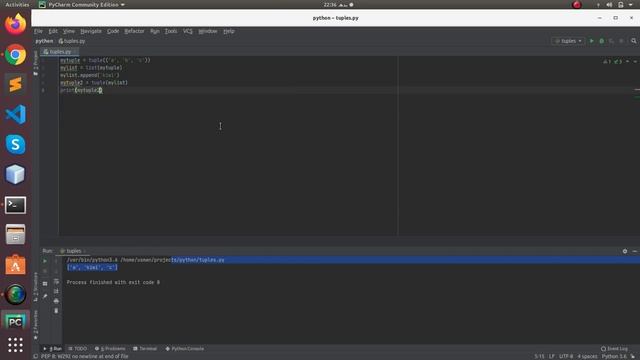Click the python breadcrumb in navigation bar
This screenshot has width=640, height=360.
pos(44,41)
